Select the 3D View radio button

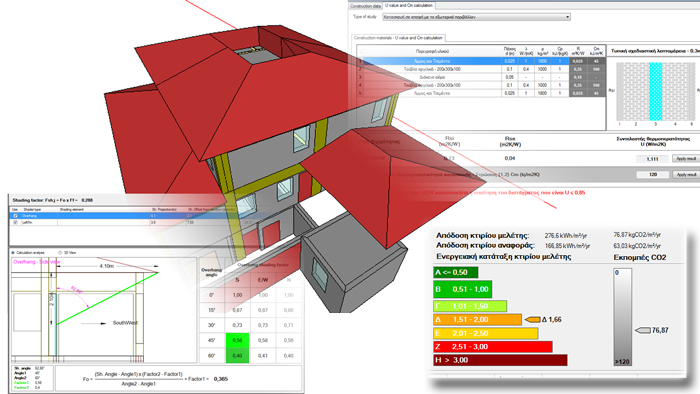(x=60, y=253)
